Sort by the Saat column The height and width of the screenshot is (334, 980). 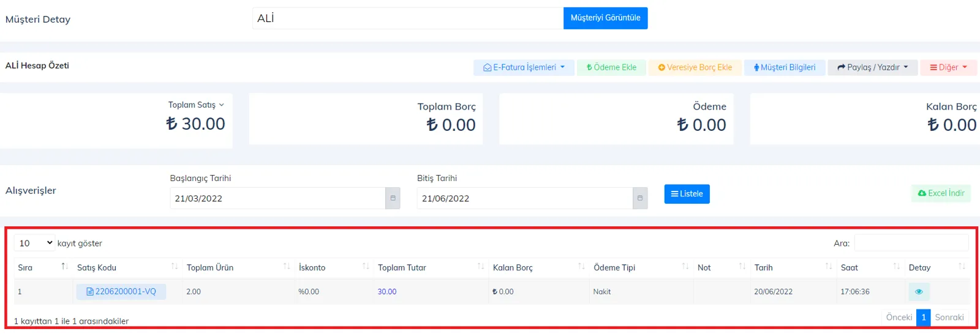pyautogui.click(x=870, y=267)
